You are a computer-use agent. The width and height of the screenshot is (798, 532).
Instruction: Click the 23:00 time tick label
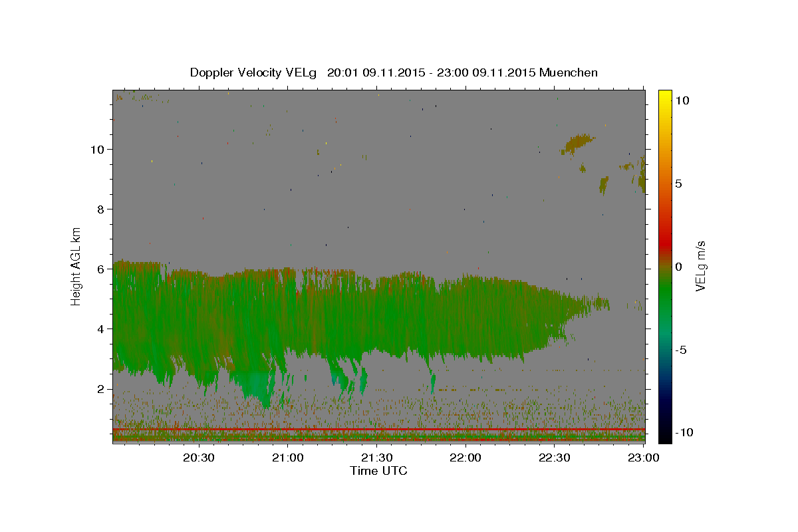coord(643,458)
